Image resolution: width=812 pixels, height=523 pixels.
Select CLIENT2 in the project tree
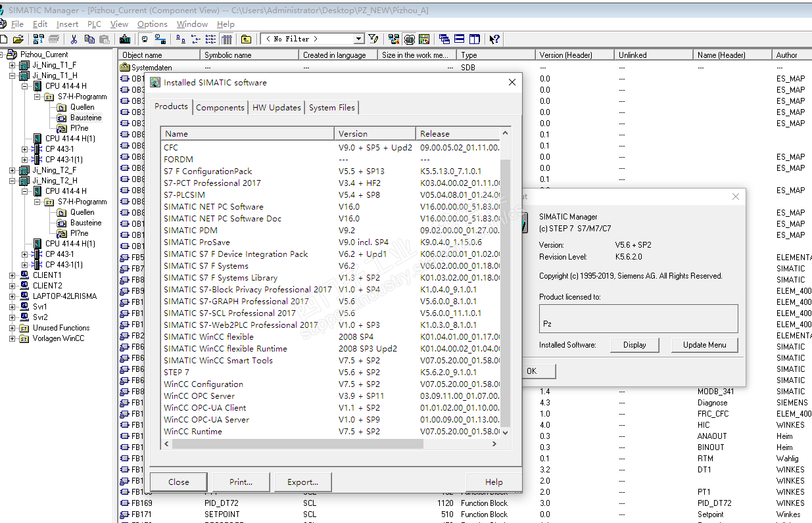[47, 286]
